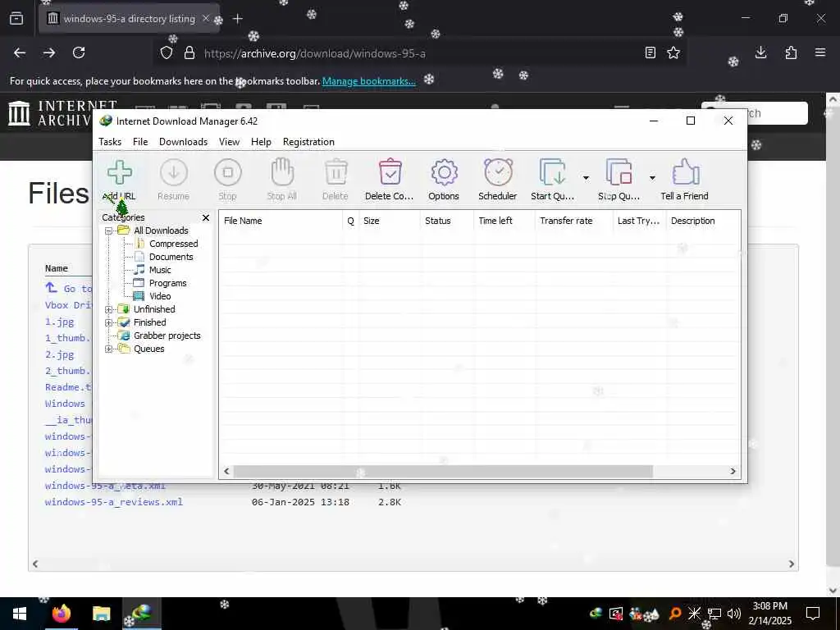The image size is (840, 630).
Task: Open Firefox downloads panel icon
Action: click(760, 53)
